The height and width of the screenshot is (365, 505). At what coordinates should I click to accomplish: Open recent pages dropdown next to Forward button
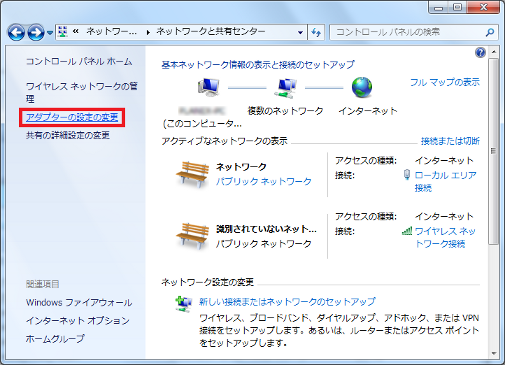[50, 33]
